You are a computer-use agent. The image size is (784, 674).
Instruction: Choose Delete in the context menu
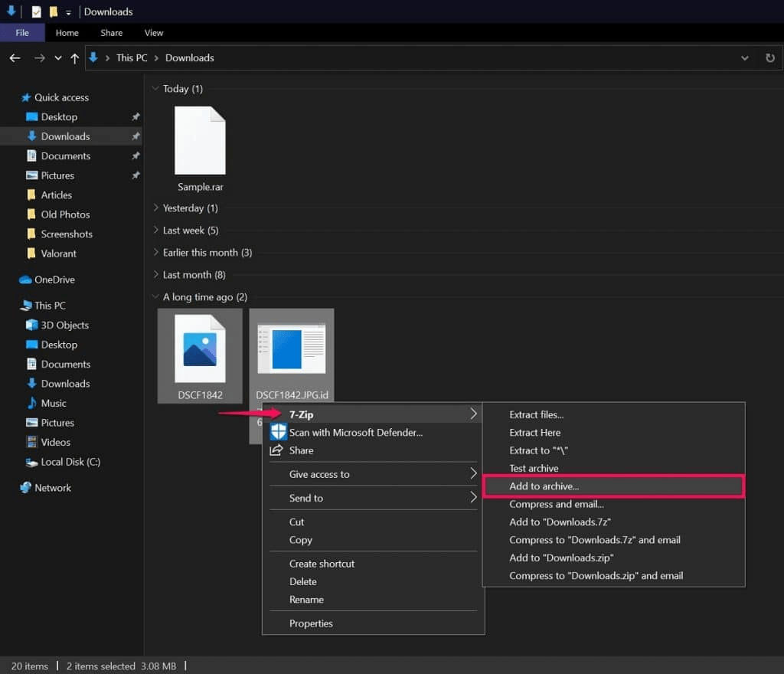click(373, 581)
